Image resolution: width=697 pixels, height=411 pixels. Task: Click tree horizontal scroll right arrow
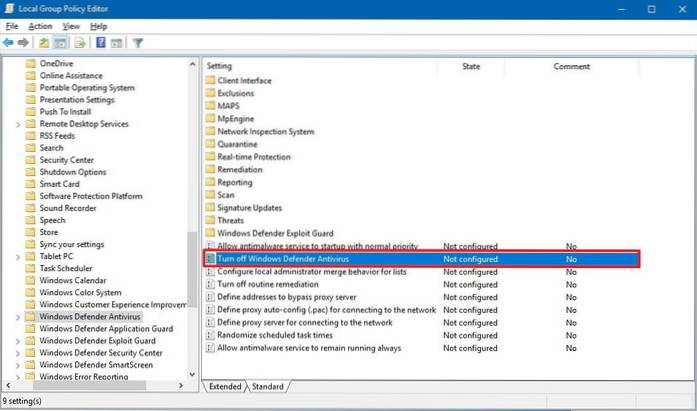tap(180, 386)
